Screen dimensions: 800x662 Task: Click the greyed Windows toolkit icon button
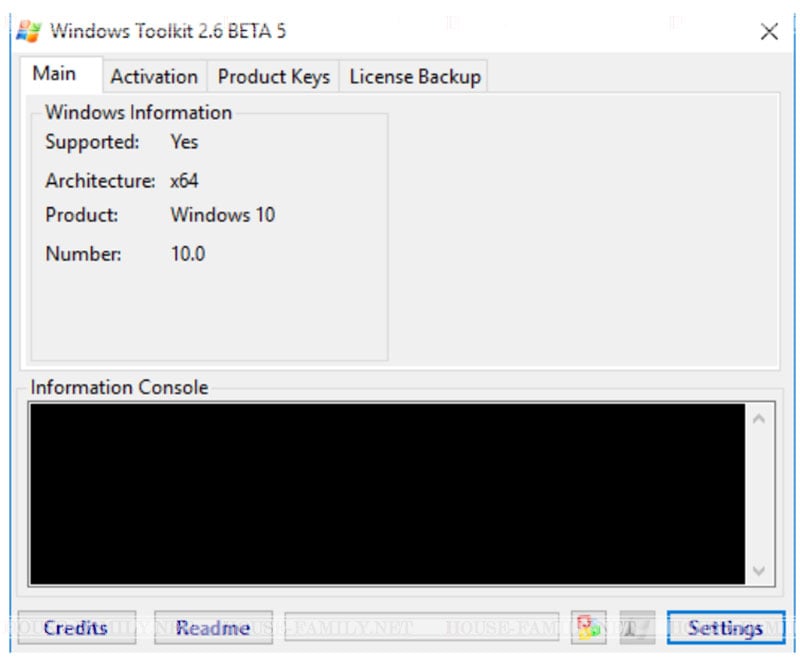click(637, 627)
